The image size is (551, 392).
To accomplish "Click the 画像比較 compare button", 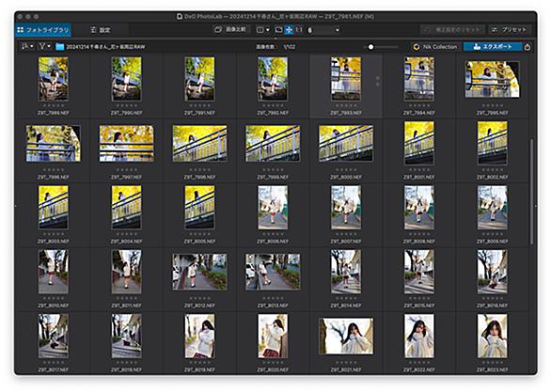I will pyautogui.click(x=231, y=30).
